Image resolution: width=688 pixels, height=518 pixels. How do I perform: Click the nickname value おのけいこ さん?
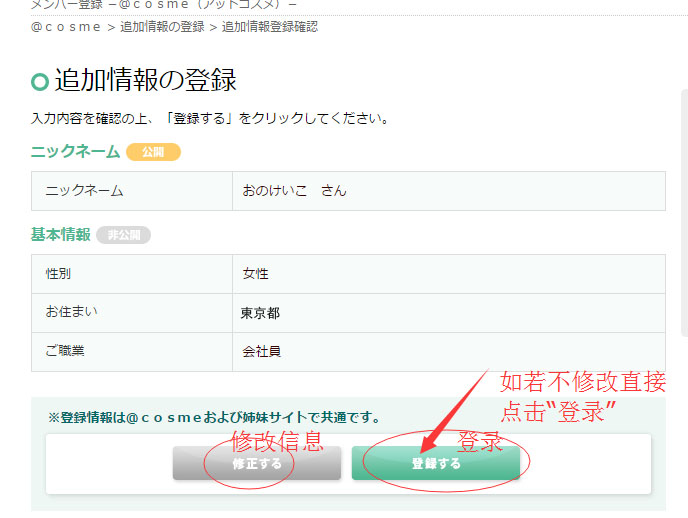(294, 191)
